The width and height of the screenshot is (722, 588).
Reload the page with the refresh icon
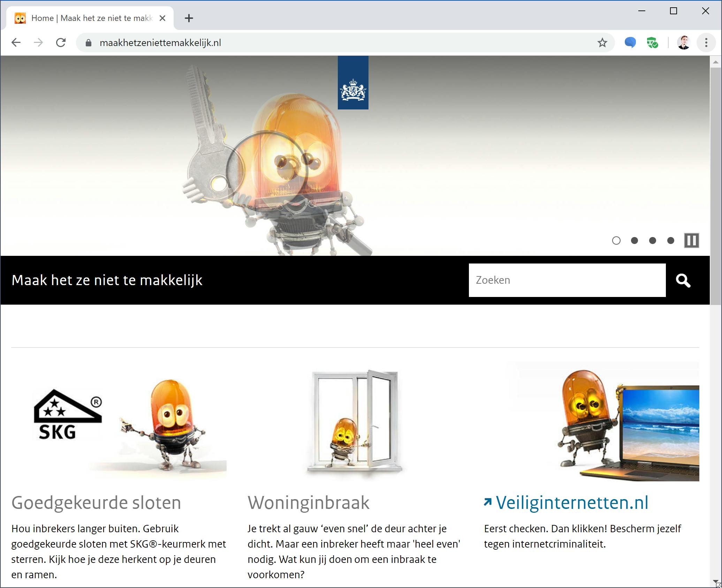click(x=61, y=43)
